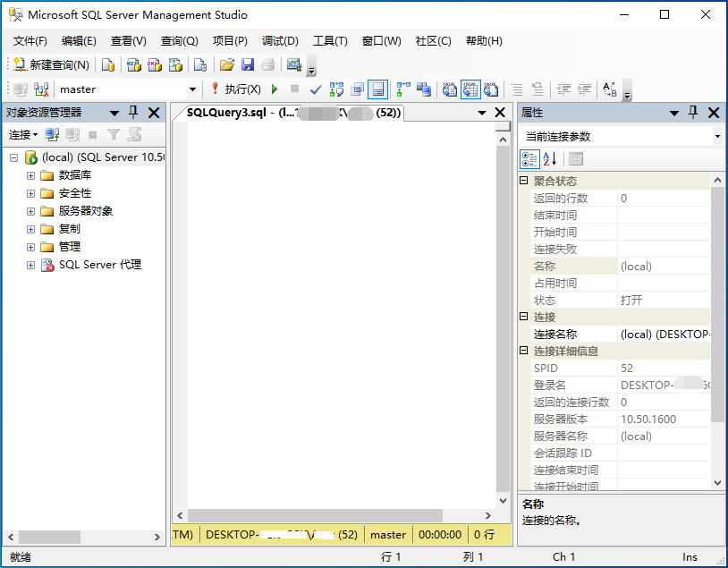
Task: Click the New Query (新建查询) button
Action: tap(51, 64)
